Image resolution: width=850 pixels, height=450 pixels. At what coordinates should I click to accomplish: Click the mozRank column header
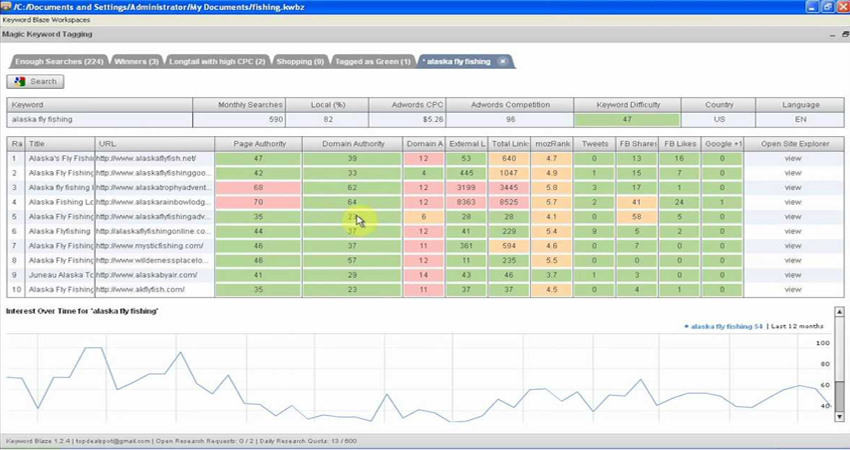coord(552,144)
